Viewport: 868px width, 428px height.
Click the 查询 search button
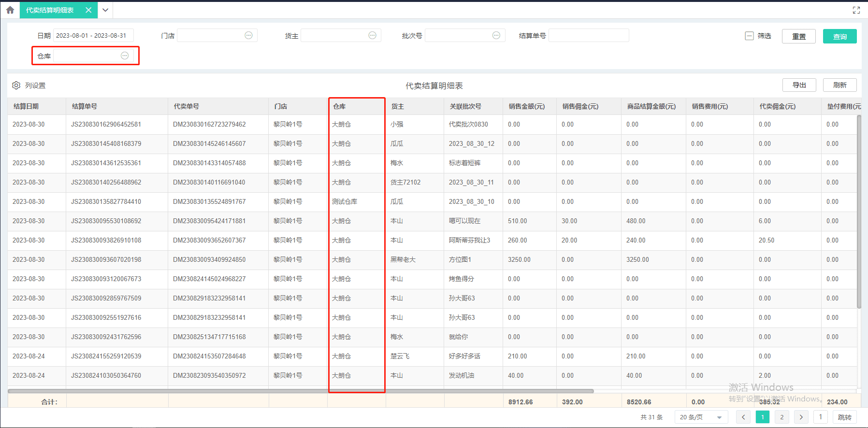[840, 36]
